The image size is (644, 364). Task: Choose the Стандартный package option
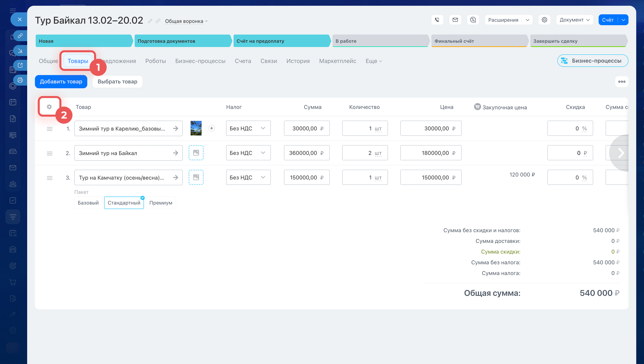pyautogui.click(x=124, y=203)
